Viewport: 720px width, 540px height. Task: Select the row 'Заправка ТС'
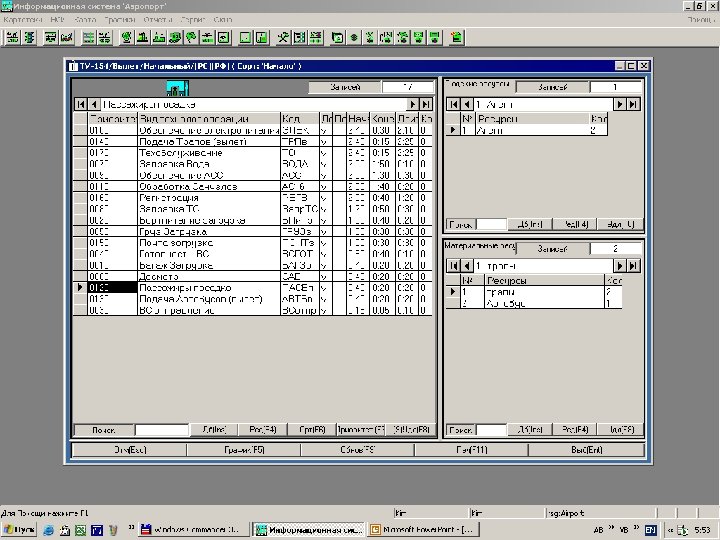253,209
